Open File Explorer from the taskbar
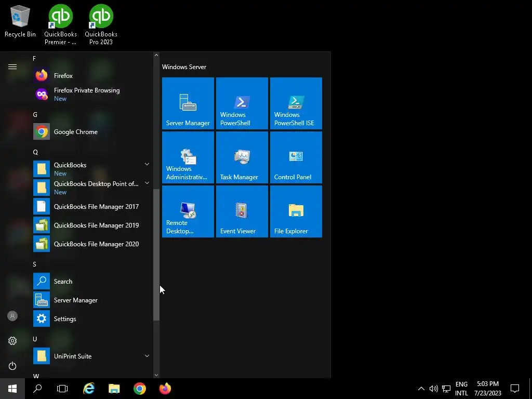This screenshot has height=399, width=532. pos(114,389)
